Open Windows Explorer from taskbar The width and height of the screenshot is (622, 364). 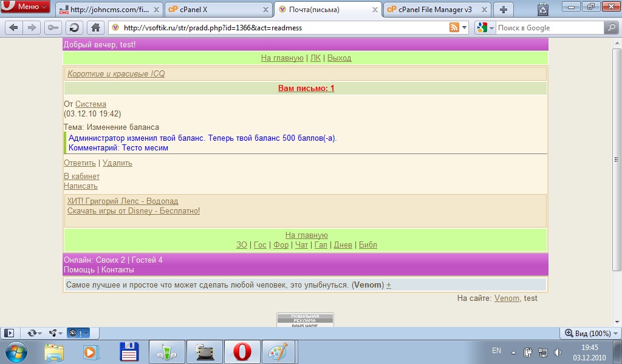point(54,352)
